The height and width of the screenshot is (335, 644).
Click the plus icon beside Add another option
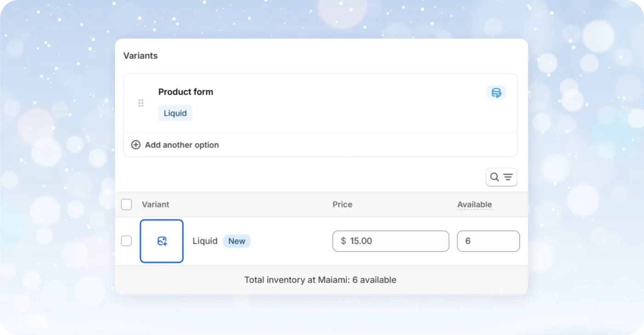(136, 144)
